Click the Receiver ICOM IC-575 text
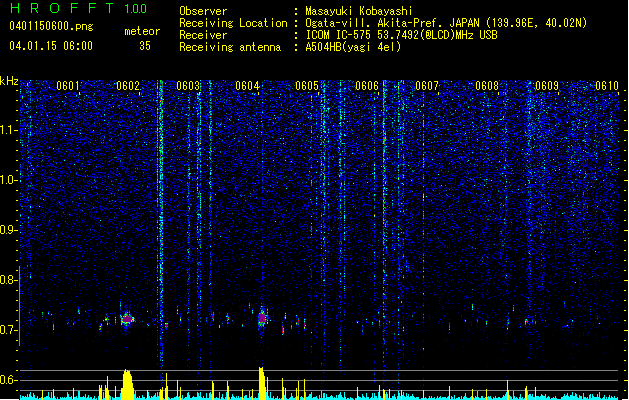This screenshot has width=629, height=400. tap(401, 35)
